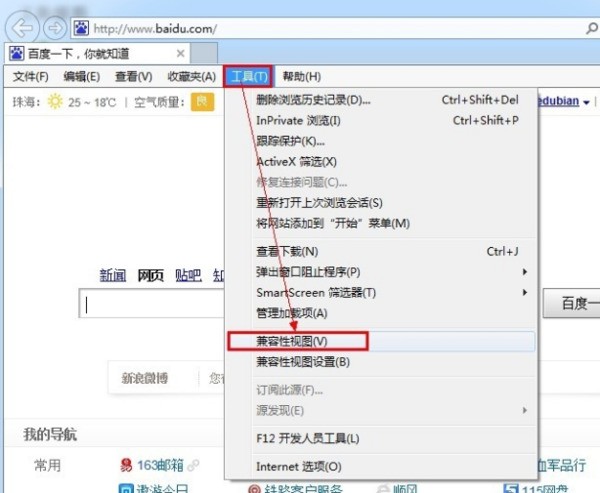
Task: Click inside the Baidu search box
Action: (152, 304)
